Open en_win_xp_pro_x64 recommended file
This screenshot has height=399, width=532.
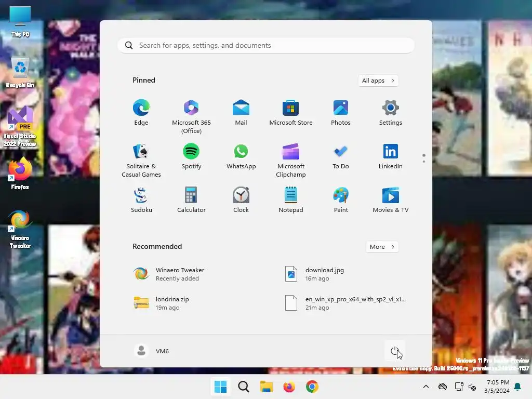346,303
